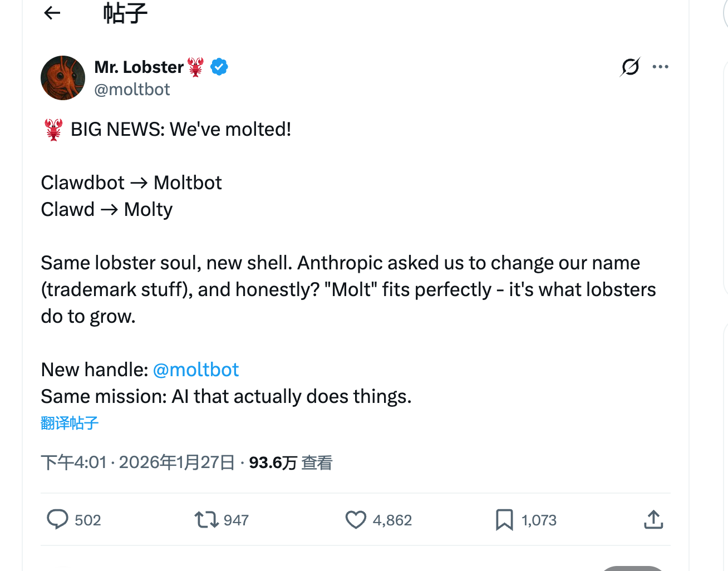The width and height of the screenshot is (728, 571).
Task: Click the 4,862 likes count
Action: tap(392, 520)
